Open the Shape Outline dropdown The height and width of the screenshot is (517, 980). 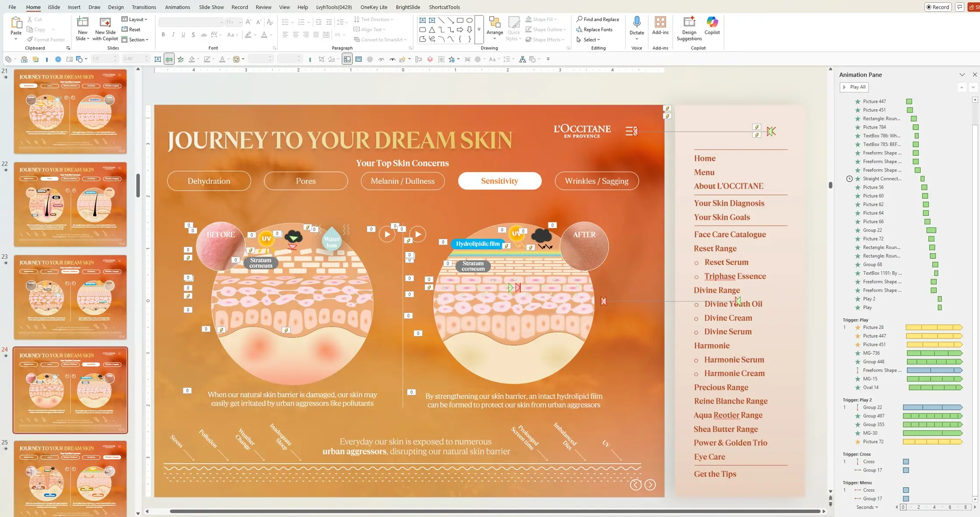click(x=546, y=29)
